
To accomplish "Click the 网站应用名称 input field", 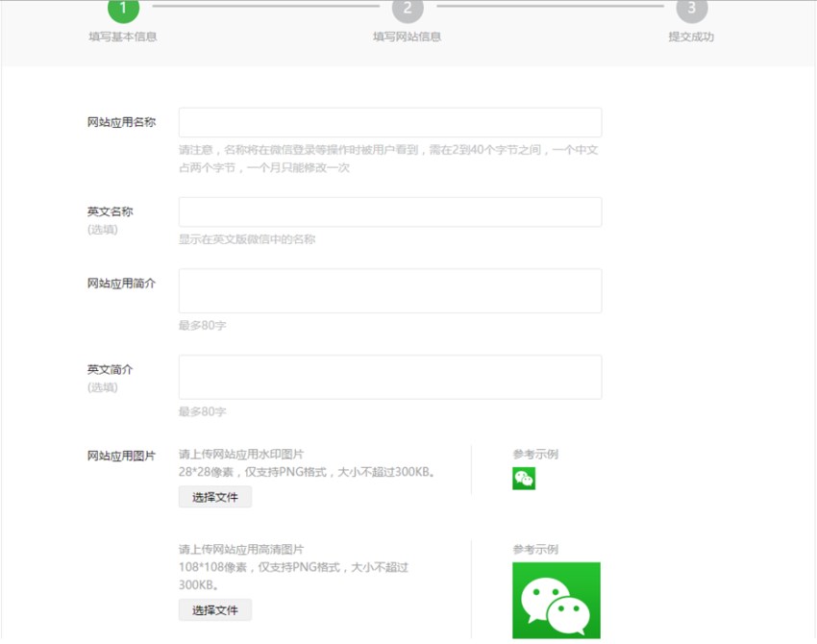I will tap(390, 122).
